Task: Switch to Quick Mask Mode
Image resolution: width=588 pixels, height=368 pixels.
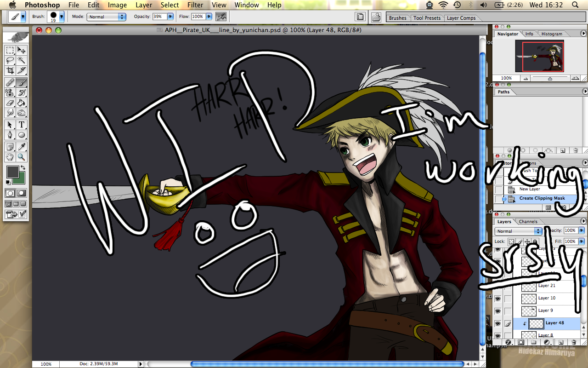Action: (22, 193)
